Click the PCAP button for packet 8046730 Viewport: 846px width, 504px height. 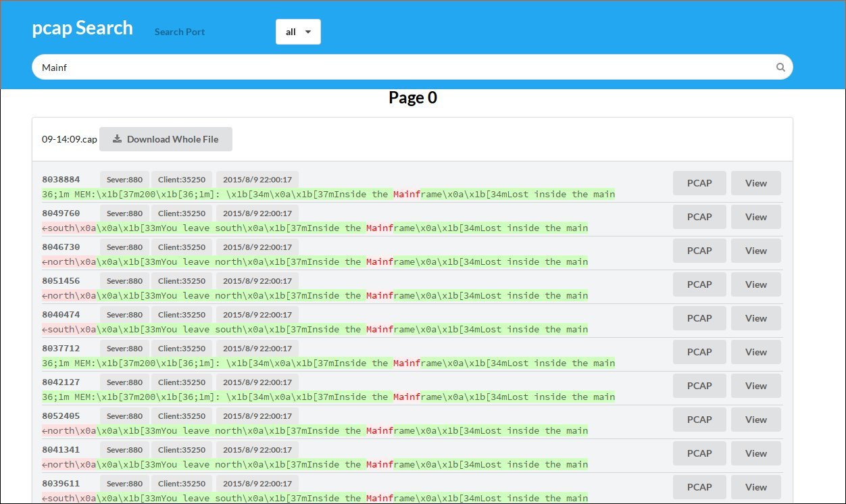[x=699, y=251]
